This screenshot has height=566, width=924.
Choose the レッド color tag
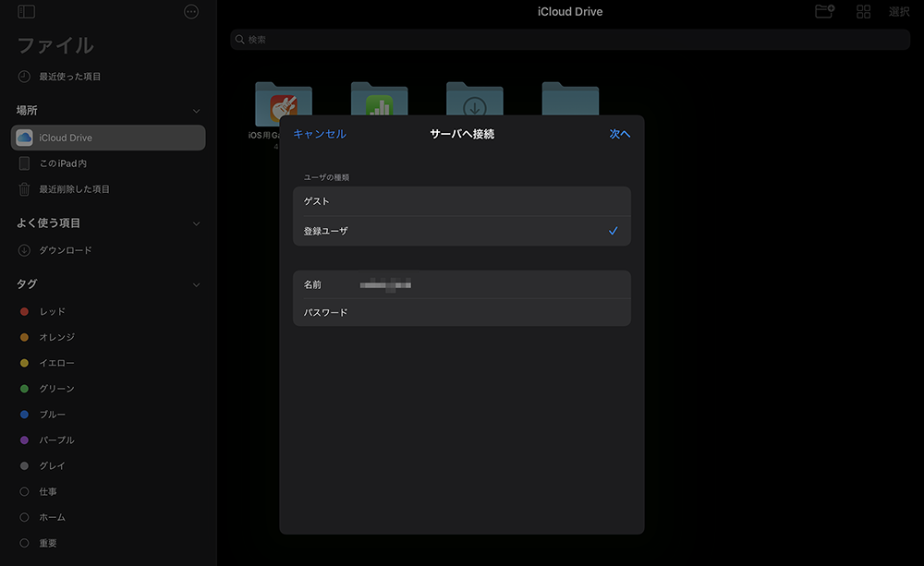[52, 312]
